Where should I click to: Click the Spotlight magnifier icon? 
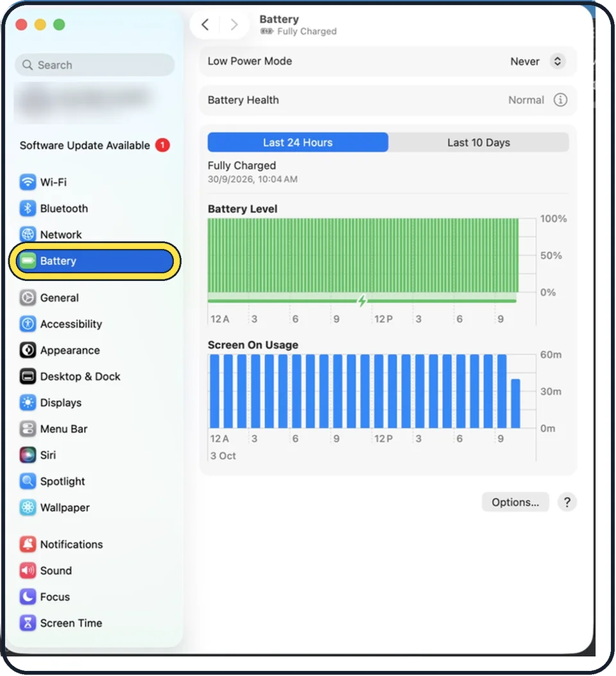click(x=28, y=481)
